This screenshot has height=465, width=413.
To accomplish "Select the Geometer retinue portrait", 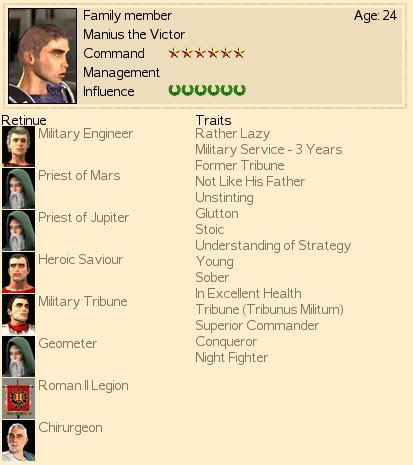I will click(18, 356).
